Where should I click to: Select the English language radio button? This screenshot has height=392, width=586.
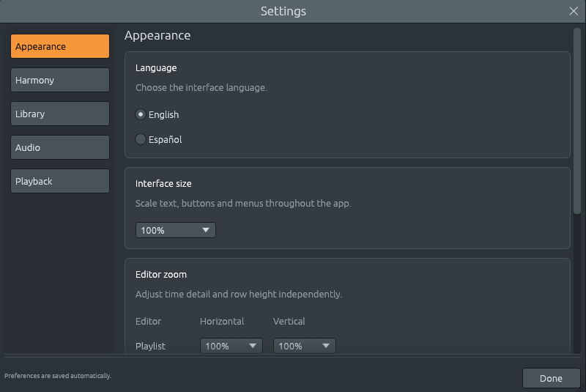[141, 114]
